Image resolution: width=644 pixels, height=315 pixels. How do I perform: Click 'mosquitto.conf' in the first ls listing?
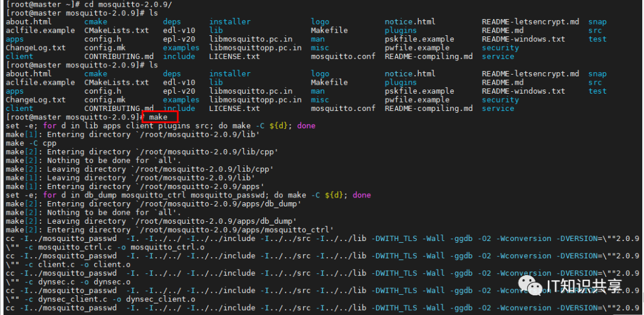(x=343, y=56)
